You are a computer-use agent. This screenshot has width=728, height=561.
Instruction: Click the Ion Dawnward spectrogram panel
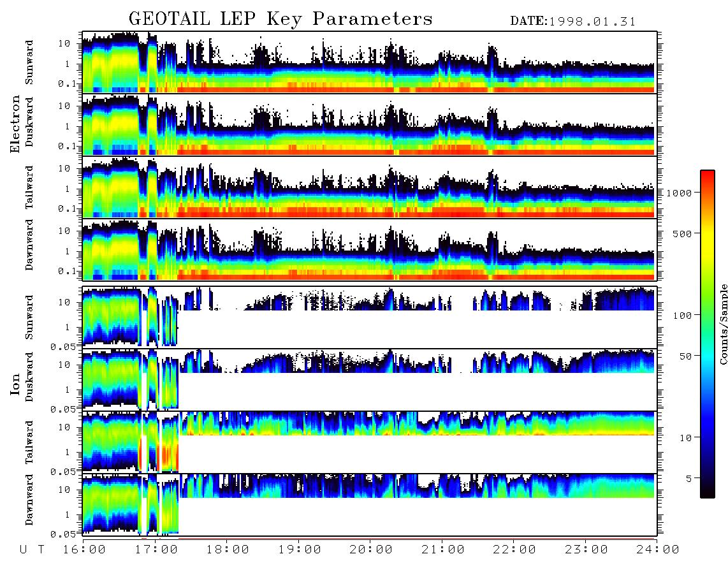tap(370, 504)
